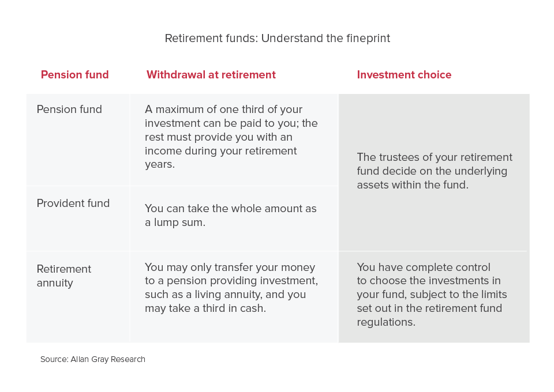Select the retirement annuity withdrawal description paragraph
Screen dimensions: 554x392
pyautogui.click(x=231, y=288)
